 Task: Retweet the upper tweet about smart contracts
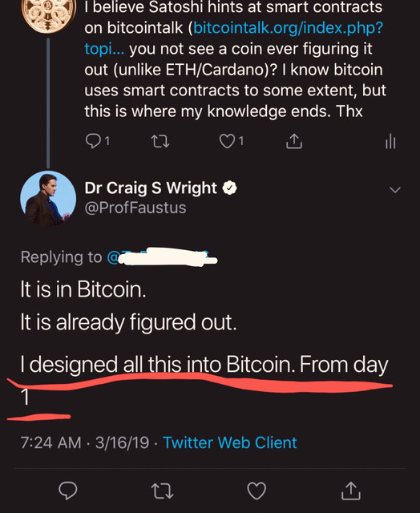click(160, 142)
